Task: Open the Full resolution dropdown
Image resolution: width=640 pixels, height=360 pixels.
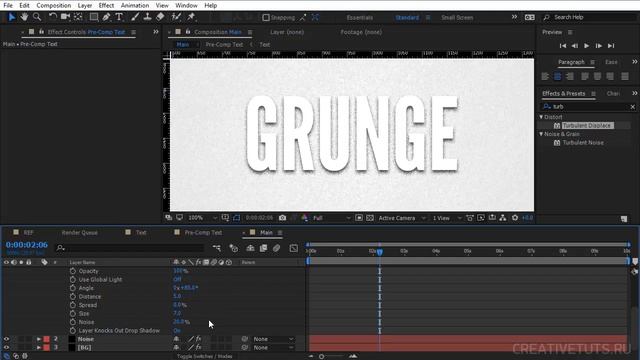Action: [331, 218]
